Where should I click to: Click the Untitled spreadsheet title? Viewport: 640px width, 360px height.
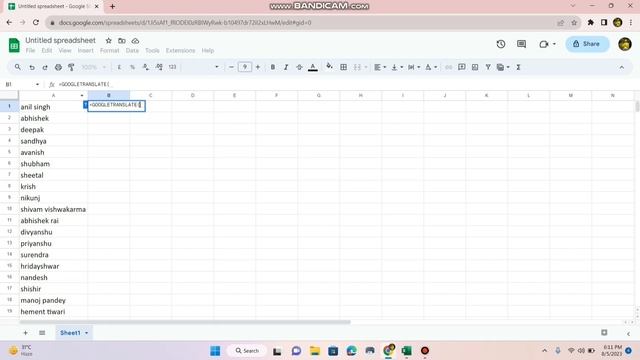pyautogui.click(x=60, y=40)
